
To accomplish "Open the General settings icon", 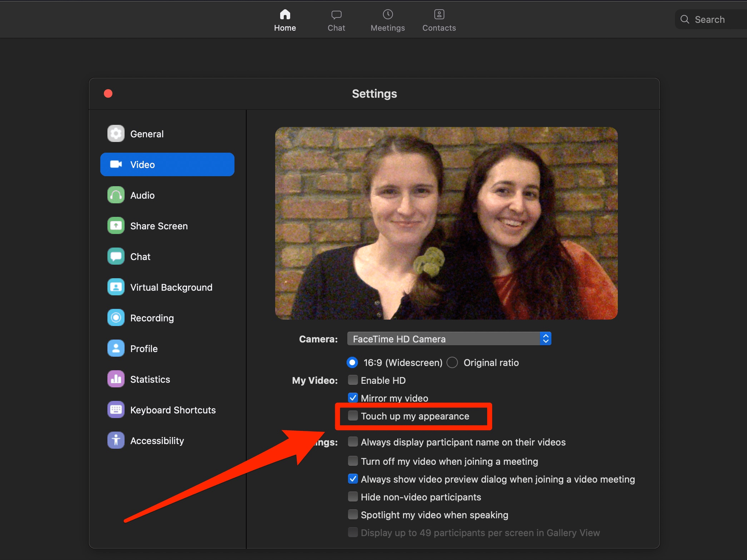I will pyautogui.click(x=116, y=134).
